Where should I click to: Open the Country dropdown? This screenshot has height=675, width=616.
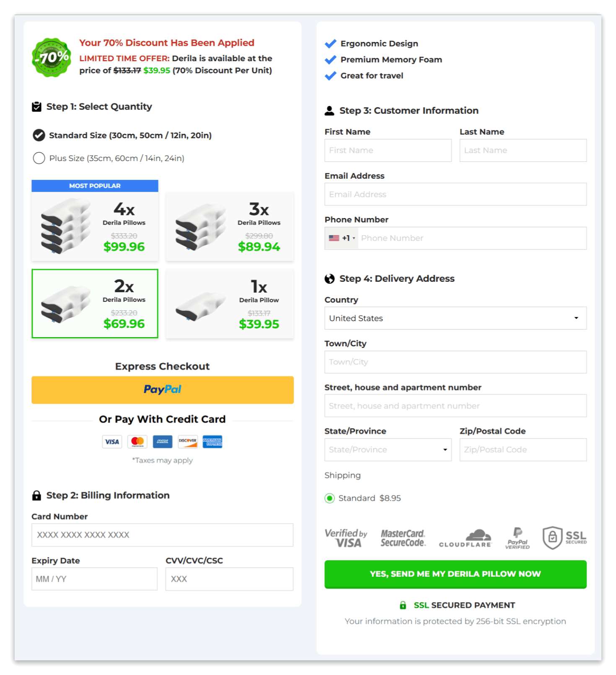(455, 318)
